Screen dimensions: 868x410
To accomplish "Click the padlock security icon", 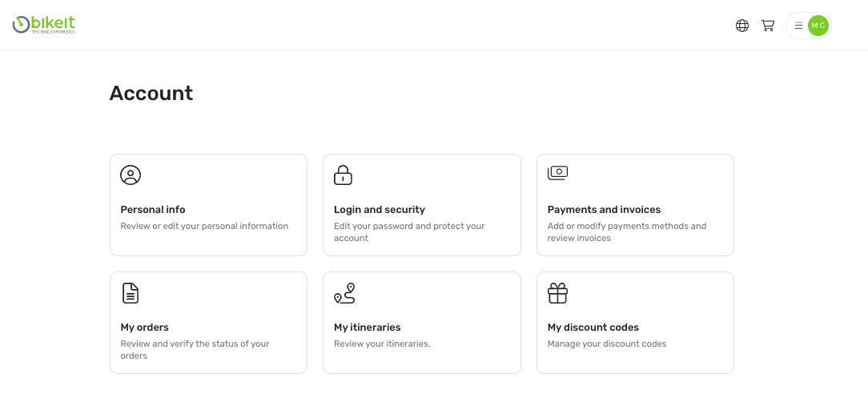I will point(343,175).
